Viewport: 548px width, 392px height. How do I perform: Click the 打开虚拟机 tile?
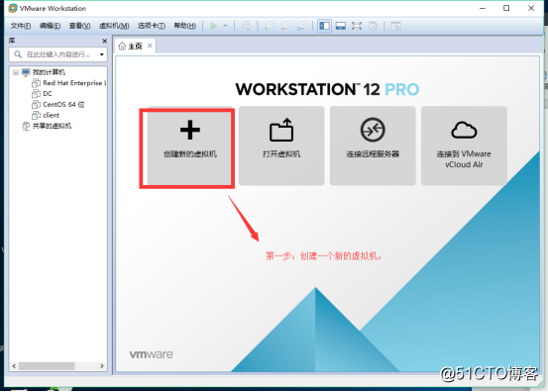pyautogui.click(x=281, y=146)
